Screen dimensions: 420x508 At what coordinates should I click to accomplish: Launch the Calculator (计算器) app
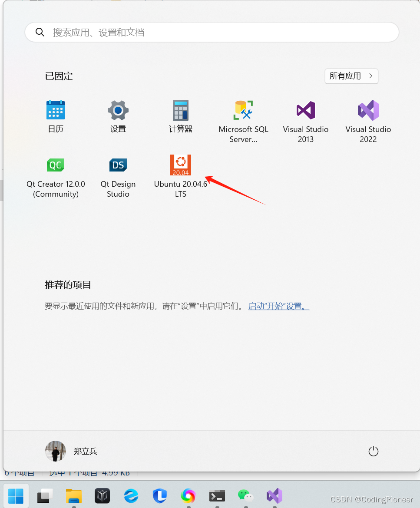coord(181,116)
